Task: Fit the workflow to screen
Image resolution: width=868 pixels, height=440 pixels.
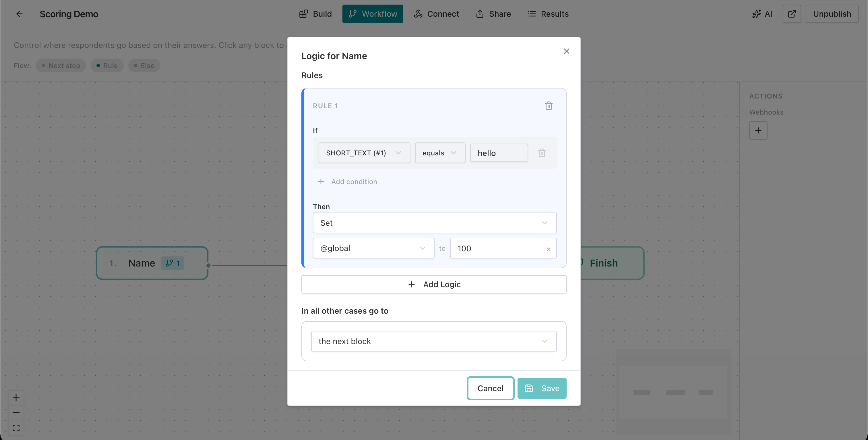Action: pos(16,428)
